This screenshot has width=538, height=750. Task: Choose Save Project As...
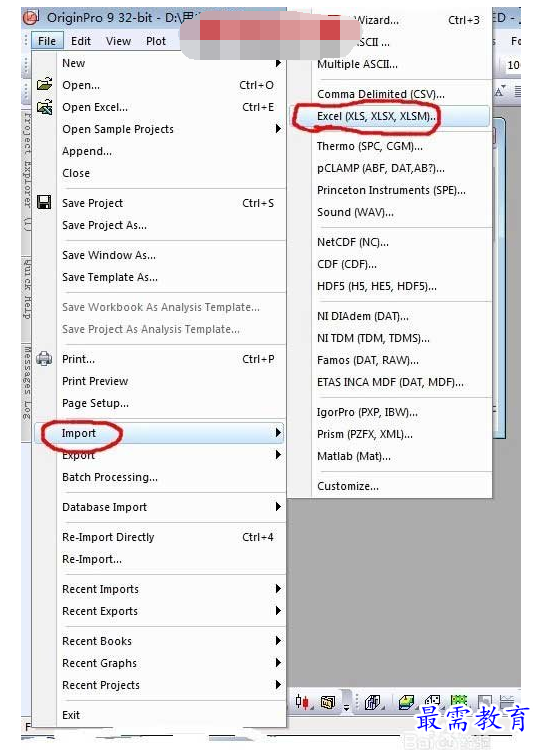tap(160, 225)
